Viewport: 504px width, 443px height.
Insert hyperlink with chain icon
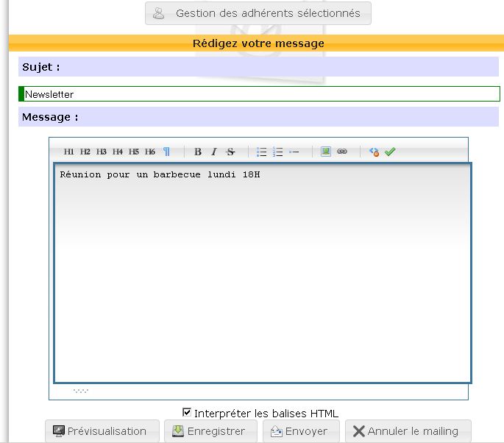coord(342,152)
